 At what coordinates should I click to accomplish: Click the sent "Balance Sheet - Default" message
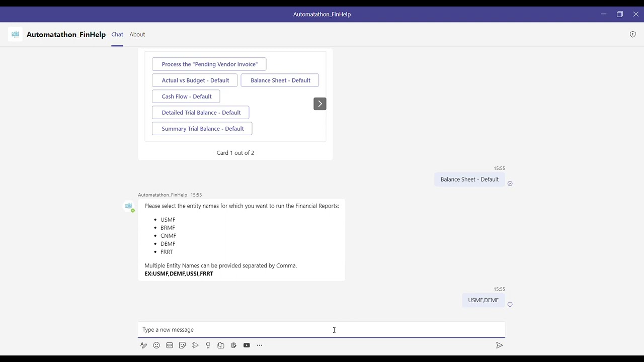(469, 179)
